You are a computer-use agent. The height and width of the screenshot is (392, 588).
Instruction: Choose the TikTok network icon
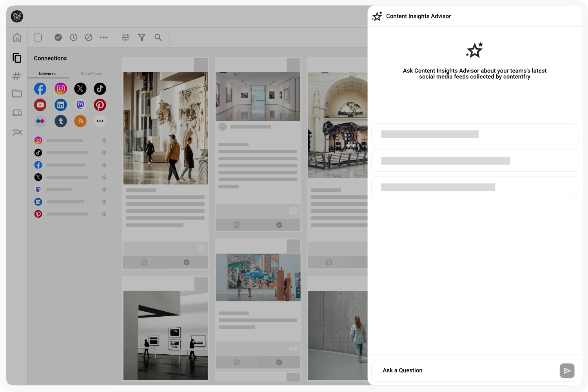click(x=100, y=89)
